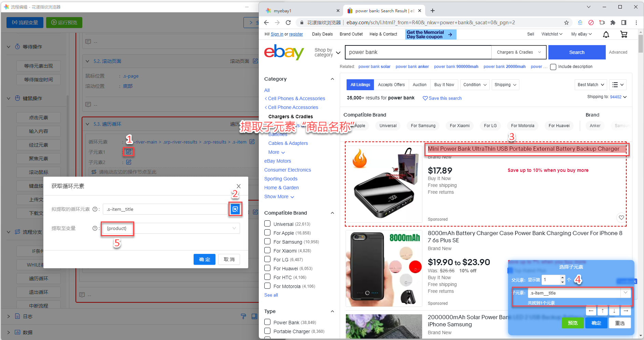This screenshot has height=340, width=644.
Task: Collapse the 键鼠操作 section
Action: 9,98
